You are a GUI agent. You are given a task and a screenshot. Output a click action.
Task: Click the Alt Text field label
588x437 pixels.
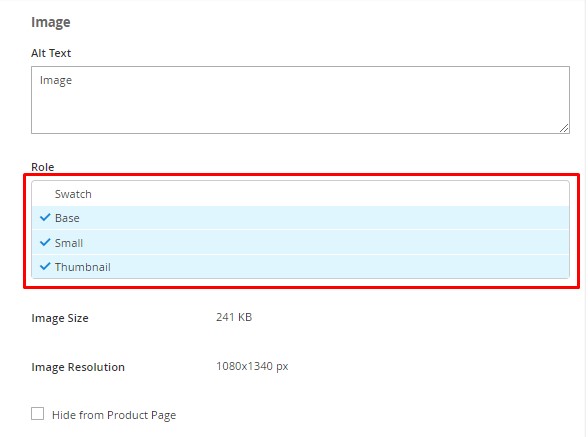pyautogui.click(x=51, y=53)
